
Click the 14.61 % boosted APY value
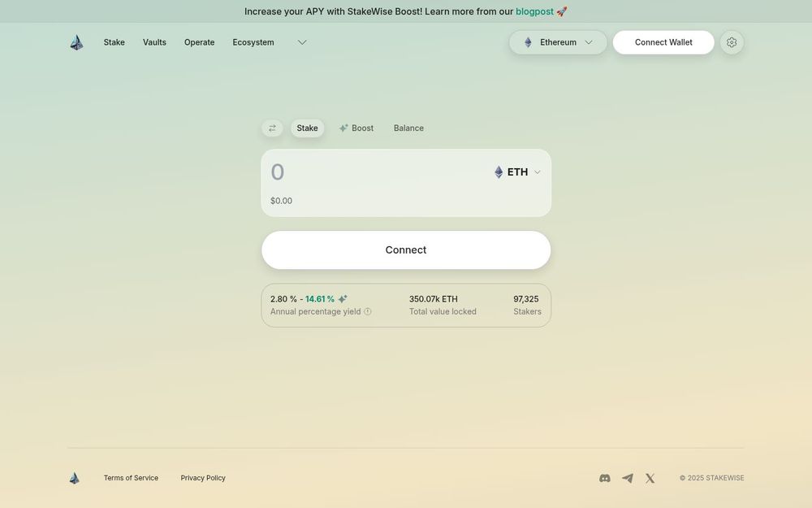[x=319, y=299]
